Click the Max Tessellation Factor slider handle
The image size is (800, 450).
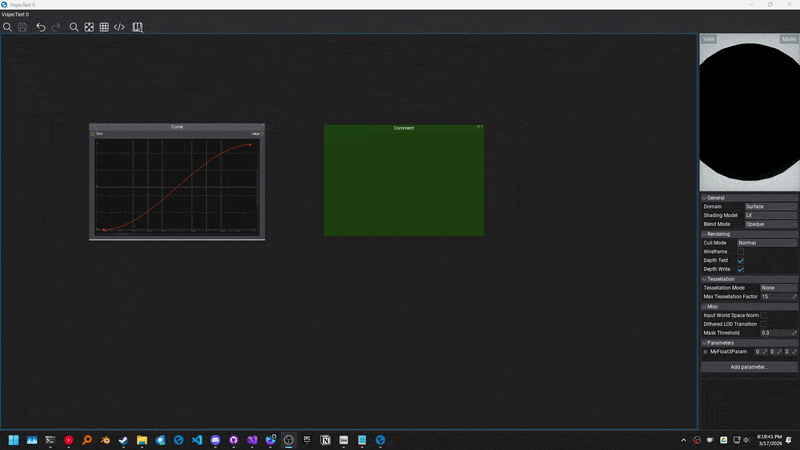794,296
